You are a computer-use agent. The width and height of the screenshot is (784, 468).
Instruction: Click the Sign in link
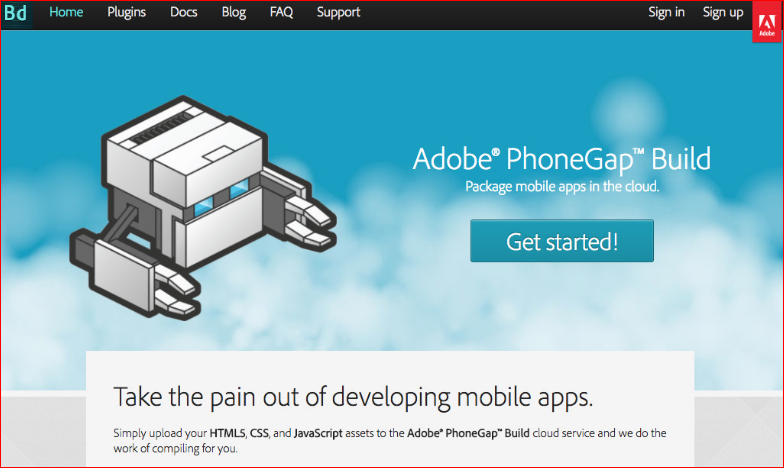point(666,12)
